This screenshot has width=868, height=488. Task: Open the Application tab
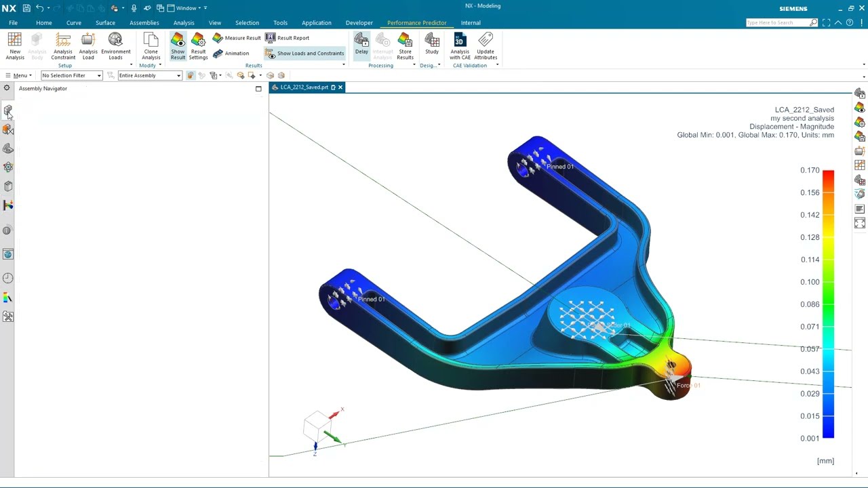click(317, 22)
